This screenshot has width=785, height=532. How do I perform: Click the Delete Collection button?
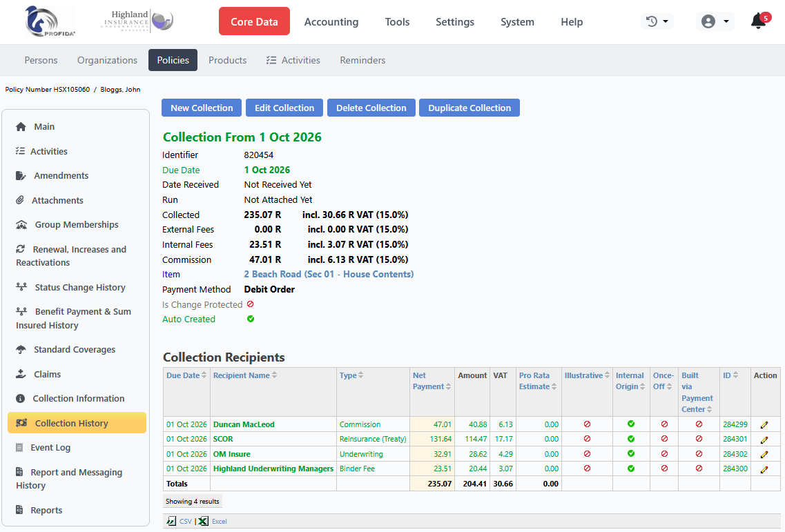point(371,108)
